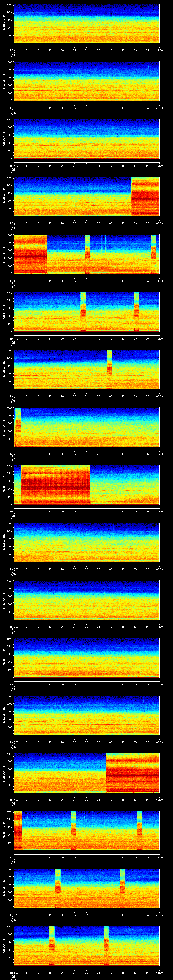
Task: Open the 1:47:00 spectrogram panel
Action: (x=86, y=657)
